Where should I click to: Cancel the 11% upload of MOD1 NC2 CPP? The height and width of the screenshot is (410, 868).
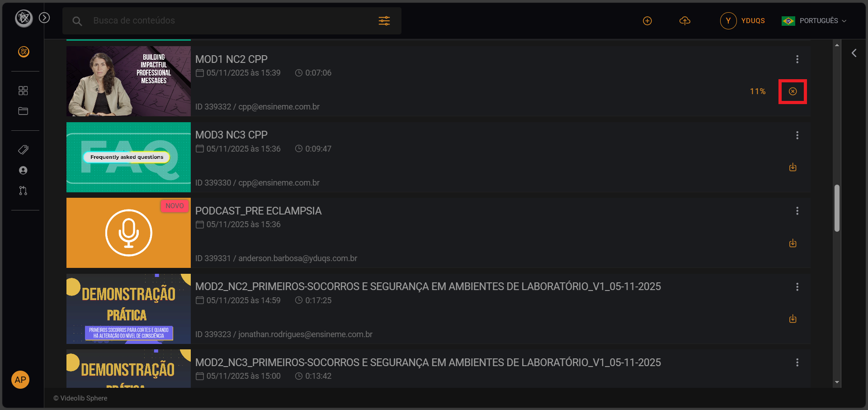click(x=793, y=91)
